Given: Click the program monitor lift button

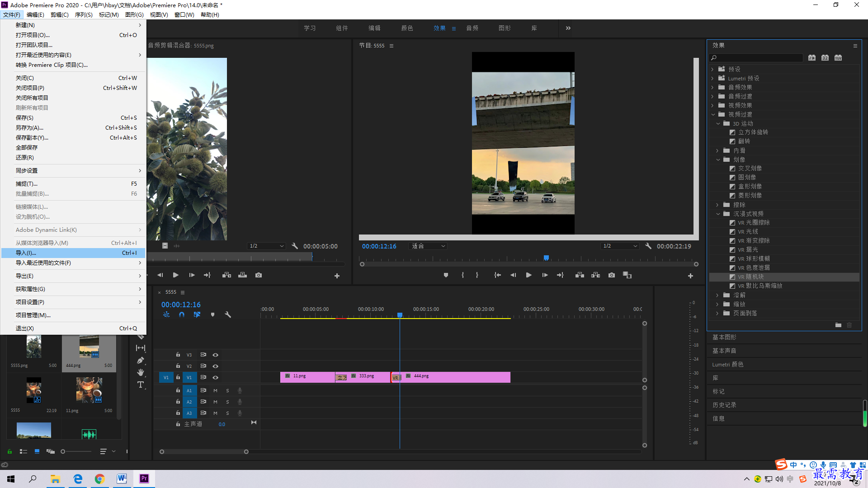Looking at the screenshot, I should click(x=580, y=275).
